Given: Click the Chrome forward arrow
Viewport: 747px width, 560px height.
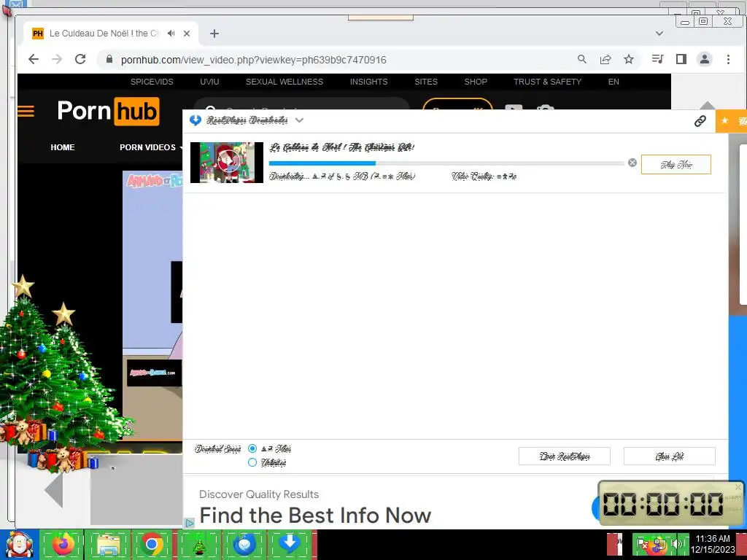Looking at the screenshot, I should tap(57, 60).
